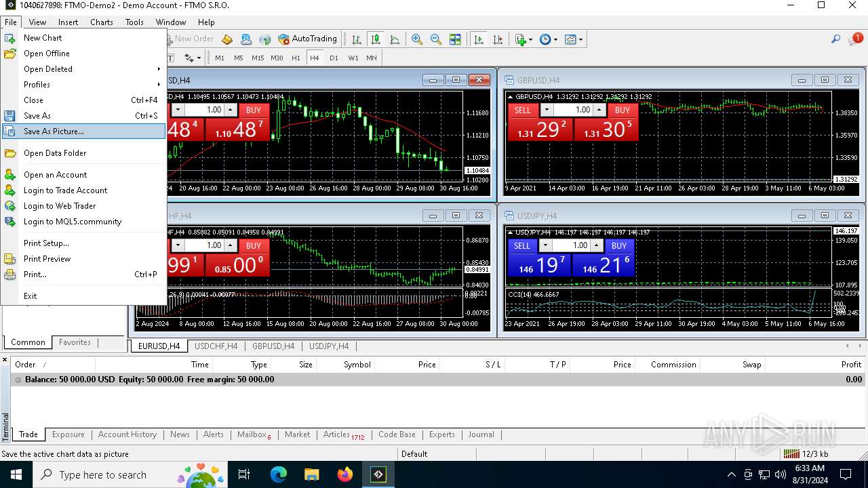Open USDJPY lot size dropdown arrow
This screenshot has height=488, width=868.
point(546,245)
